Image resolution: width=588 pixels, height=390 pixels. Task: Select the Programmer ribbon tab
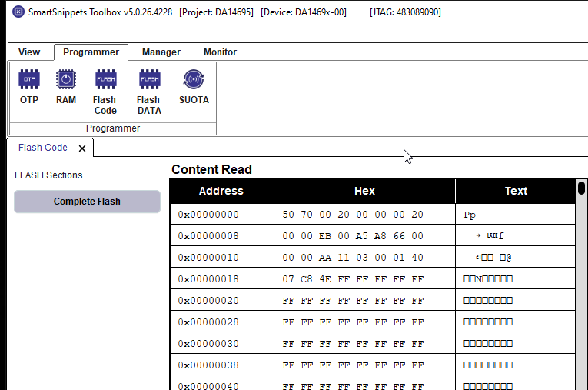click(x=91, y=52)
